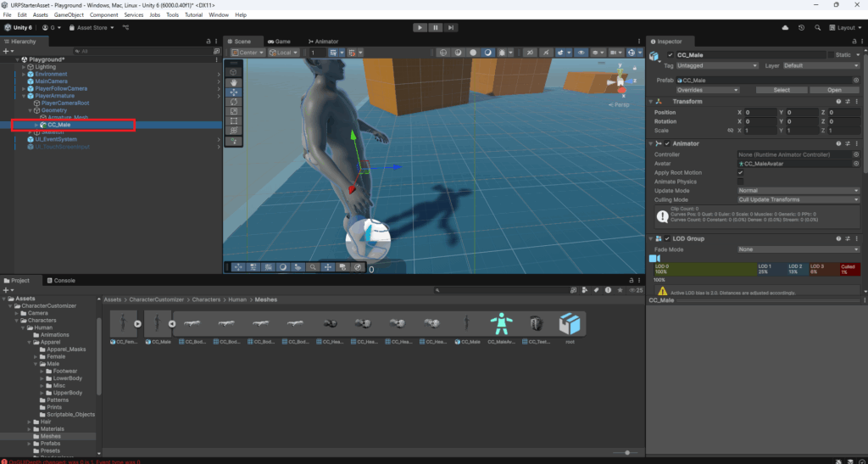Viewport: 868px width, 464px height.
Task: Open the undo history icon
Action: pyautogui.click(x=801, y=28)
